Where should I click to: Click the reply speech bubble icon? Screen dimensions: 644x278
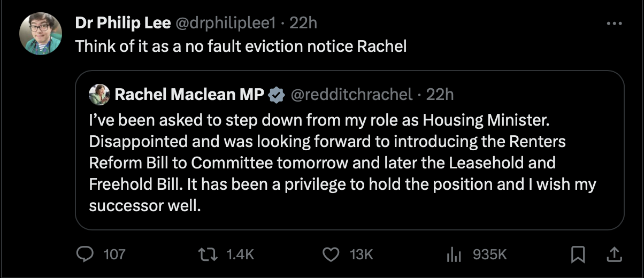coord(85,254)
